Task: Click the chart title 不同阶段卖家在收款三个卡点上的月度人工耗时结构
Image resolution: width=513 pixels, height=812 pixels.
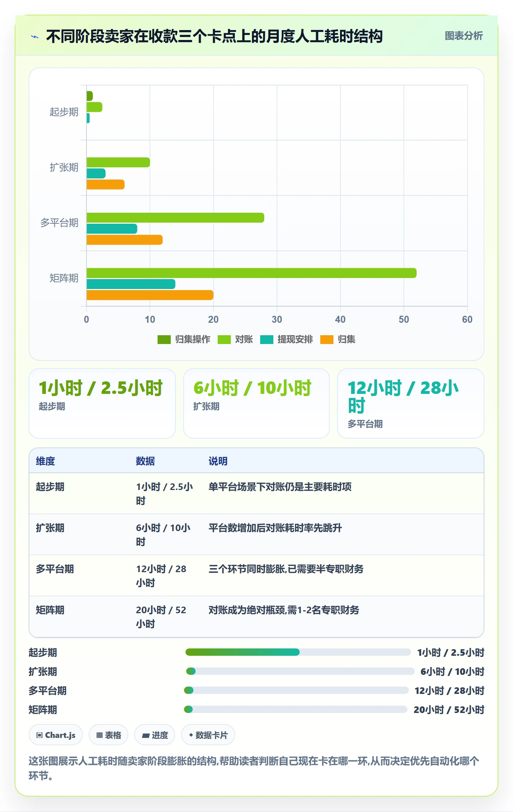Action: [x=214, y=36]
